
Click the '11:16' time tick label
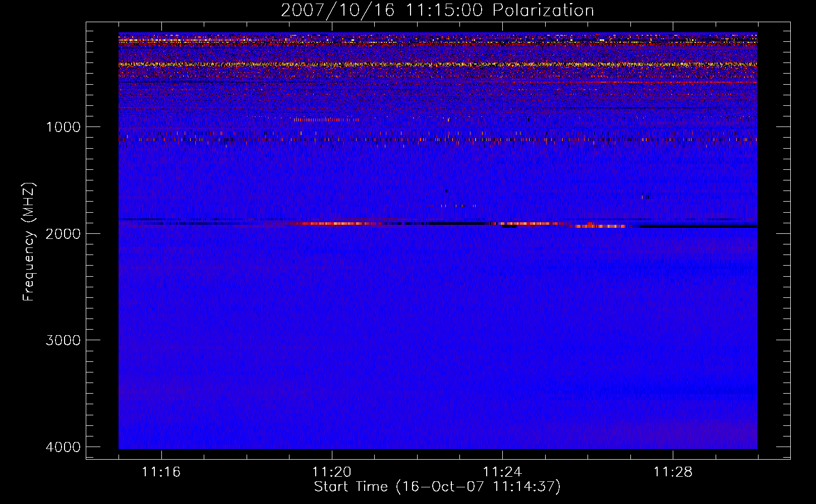click(x=161, y=472)
